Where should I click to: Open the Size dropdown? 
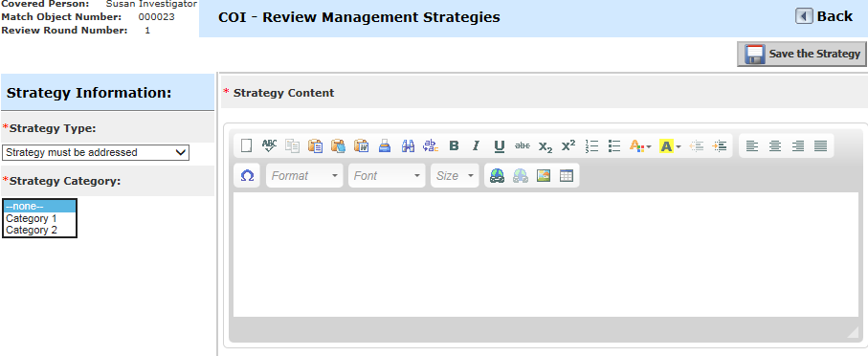455,175
